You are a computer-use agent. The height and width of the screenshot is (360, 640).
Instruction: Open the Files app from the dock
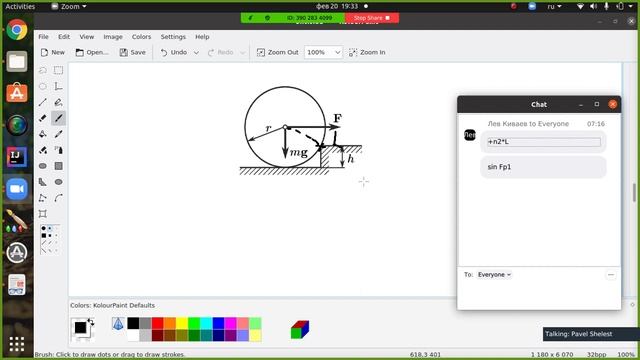coord(17,61)
